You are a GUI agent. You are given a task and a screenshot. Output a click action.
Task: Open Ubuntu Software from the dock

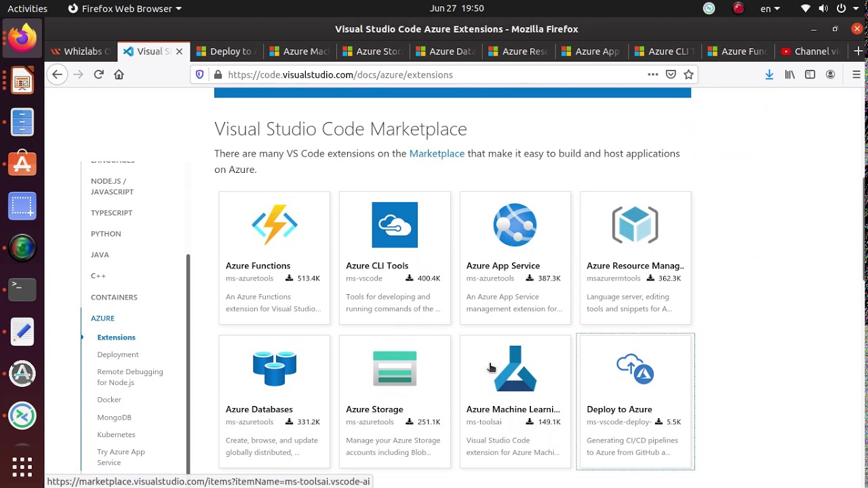(22, 163)
